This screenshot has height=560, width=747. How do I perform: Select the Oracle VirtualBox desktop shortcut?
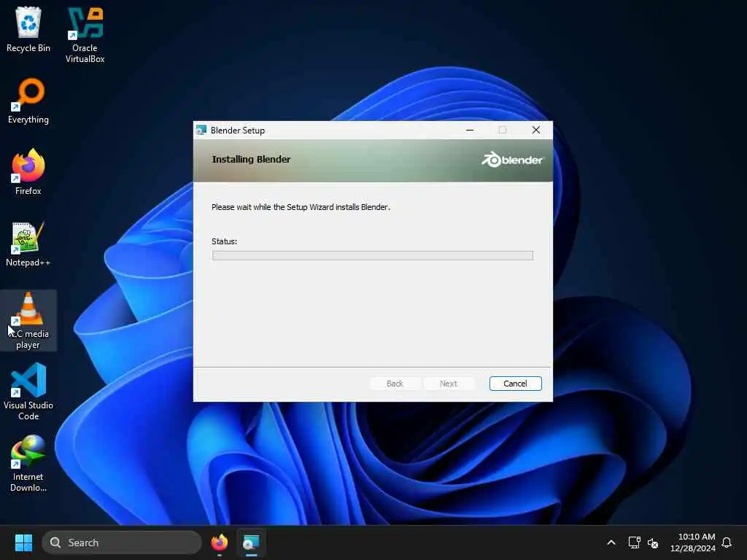[x=85, y=34]
